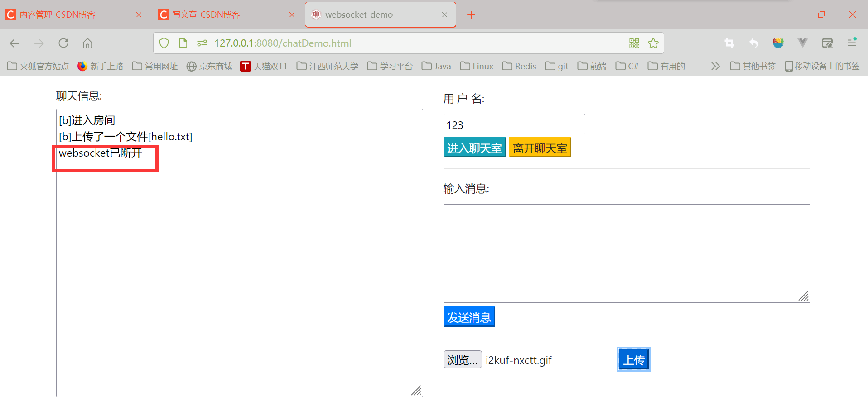Open a new tab with plus button
Image resolution: width=868 pixels, height=415 pixels.
tap(471, 14)
